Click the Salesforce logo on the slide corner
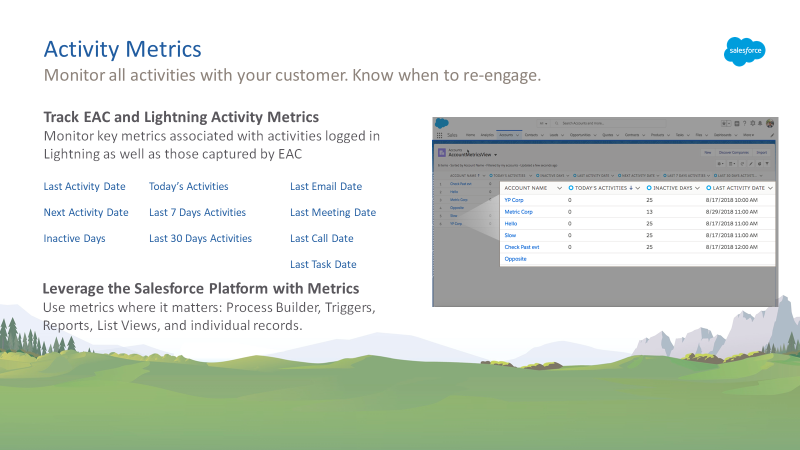The height and width of the screenshot is (450, 800). (x=745, y=51)
